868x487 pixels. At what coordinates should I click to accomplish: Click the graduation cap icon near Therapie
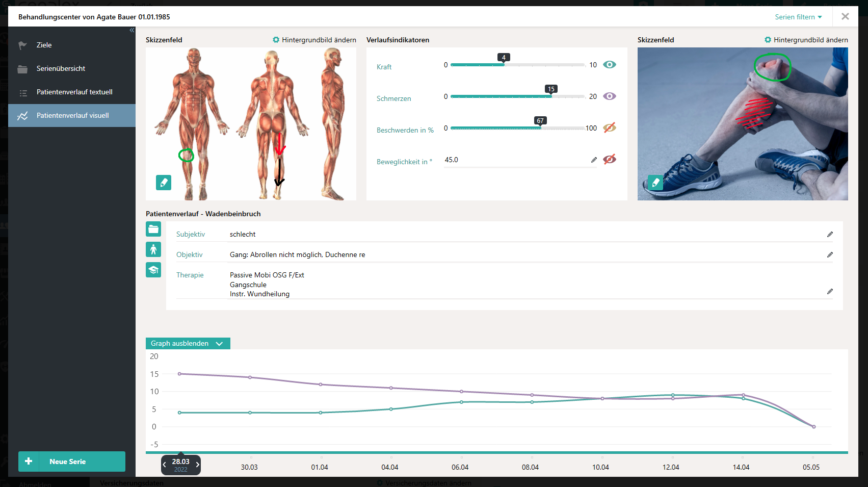(x=153, y=270)
